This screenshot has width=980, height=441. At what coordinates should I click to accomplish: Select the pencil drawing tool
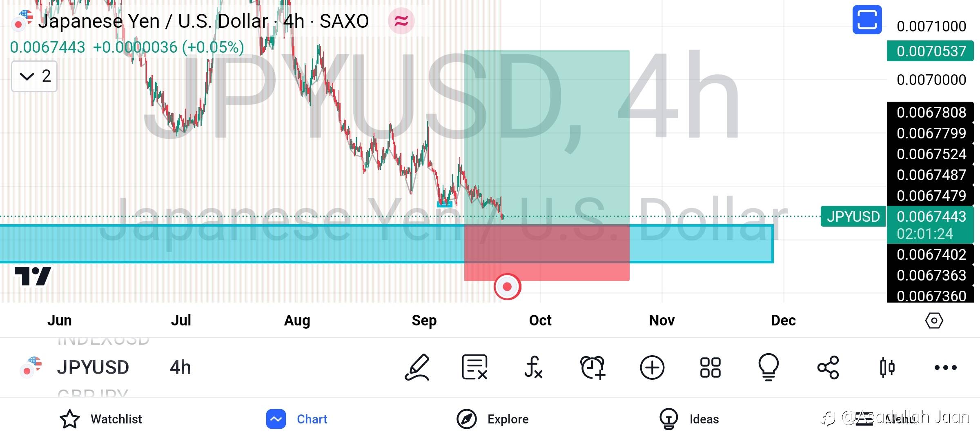pyautogui.click(x=417, y=367)
